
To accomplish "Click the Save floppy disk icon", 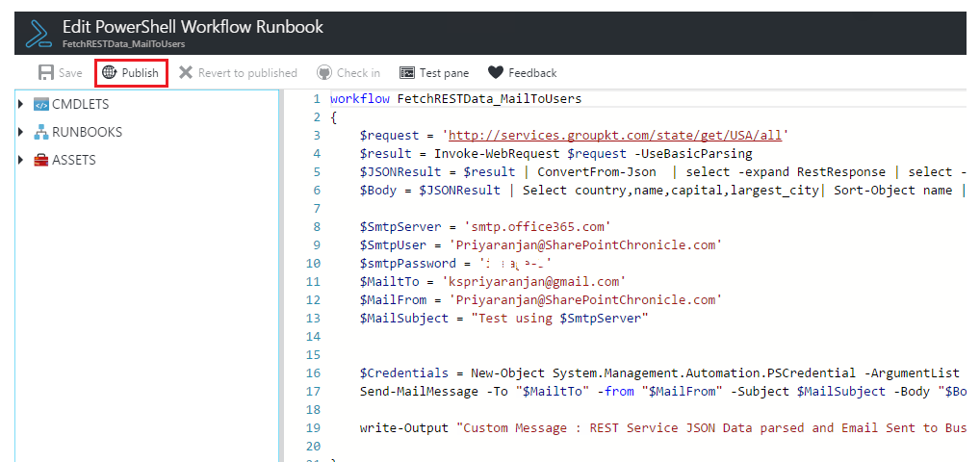I will (x=45, y=72).
